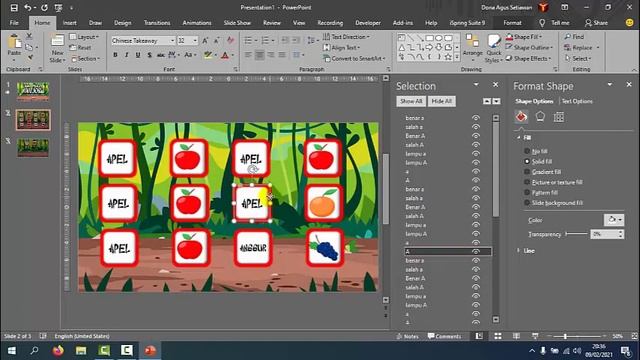Toggle visibility of first 'benar a' object
This screenshot has width=640, height=360.
476,118
